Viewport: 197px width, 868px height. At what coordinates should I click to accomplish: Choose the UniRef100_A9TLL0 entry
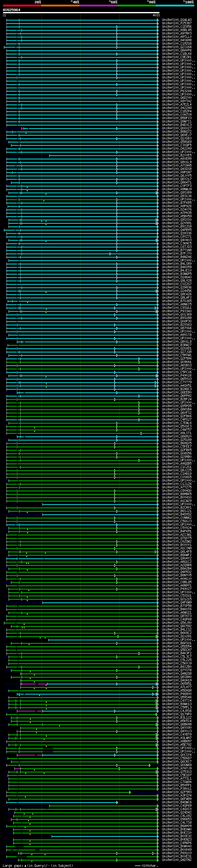(x=177, y=37)
